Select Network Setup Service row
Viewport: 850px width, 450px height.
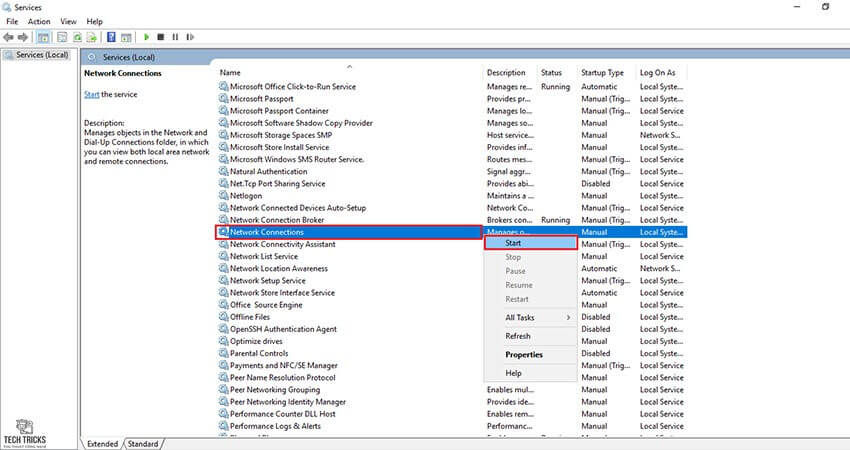(x=452, y=280)
